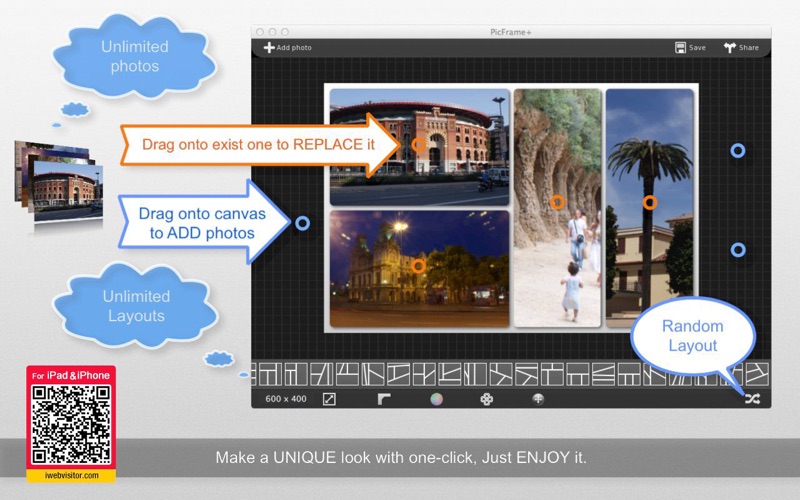
Task: Choose the last layout thumbnail at the strip's end
Action: point(757,374)
